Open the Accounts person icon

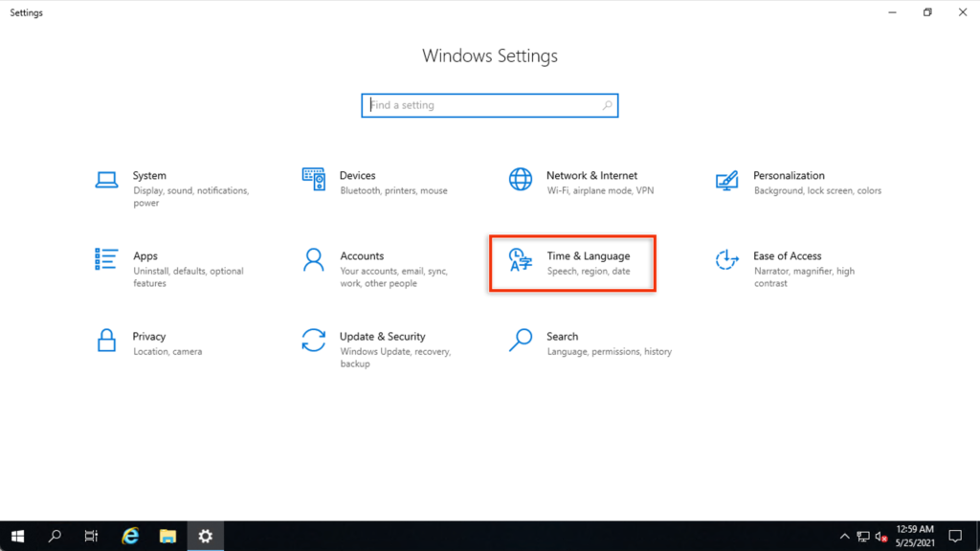point(313,260)
